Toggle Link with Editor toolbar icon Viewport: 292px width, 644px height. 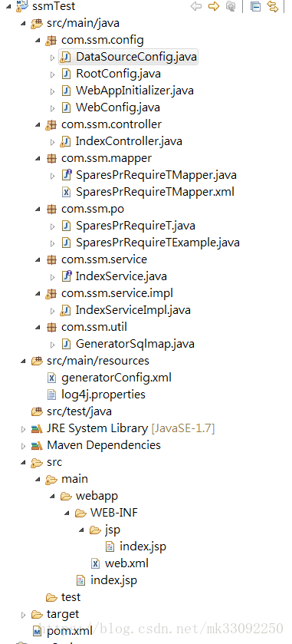(273, 7)
